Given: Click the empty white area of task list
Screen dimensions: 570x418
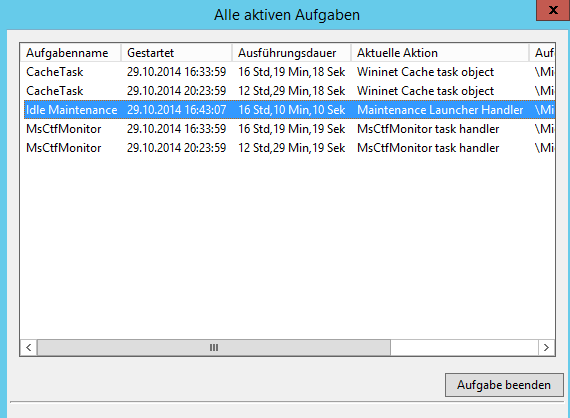Looking at the screenshot, I should (288, 247).
